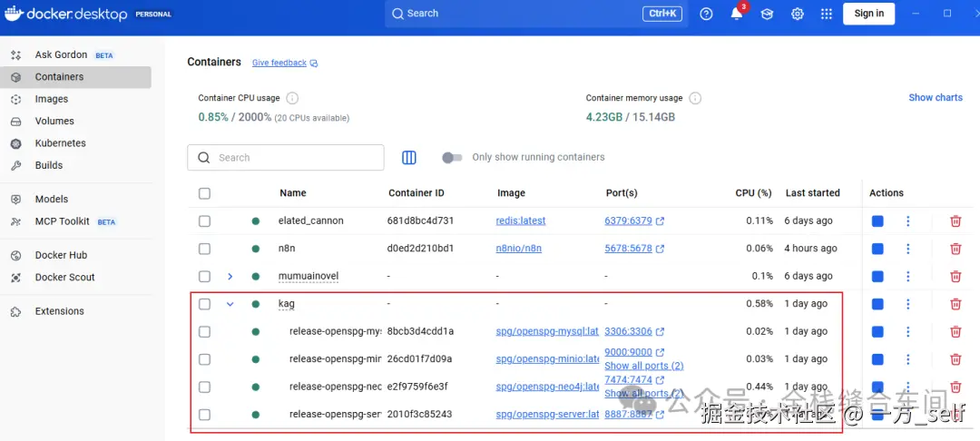
Task: Open notifications bell icon
Action: 737,14
